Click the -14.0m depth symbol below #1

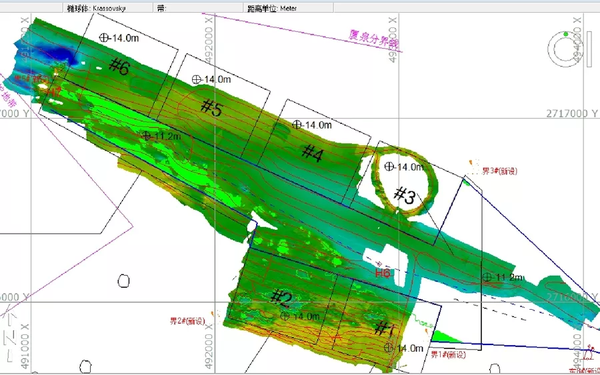388,348
